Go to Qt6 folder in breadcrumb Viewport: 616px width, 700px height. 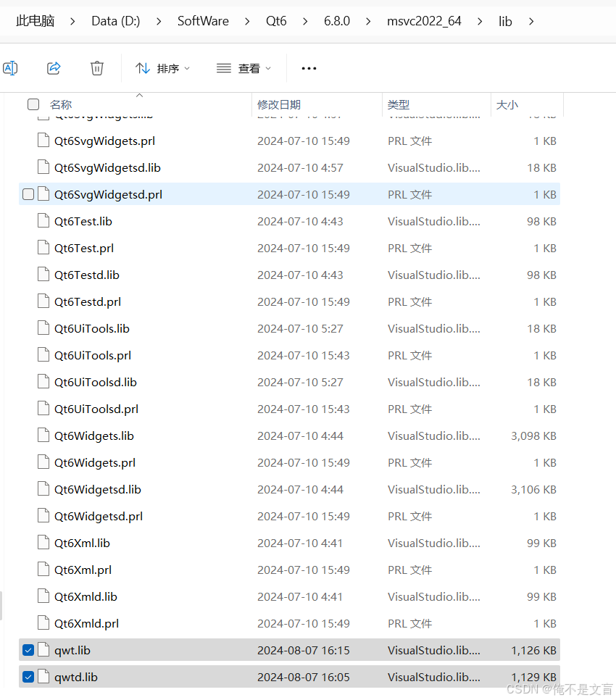pos(276,21)
